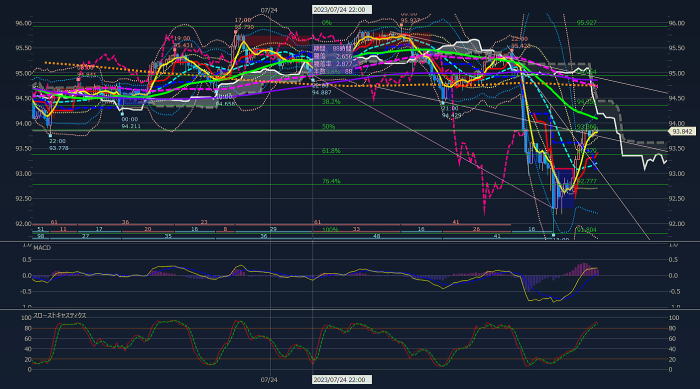Click the swing low label 21:00 94.429
Screen dimensions: 700x389
(451, 112)
